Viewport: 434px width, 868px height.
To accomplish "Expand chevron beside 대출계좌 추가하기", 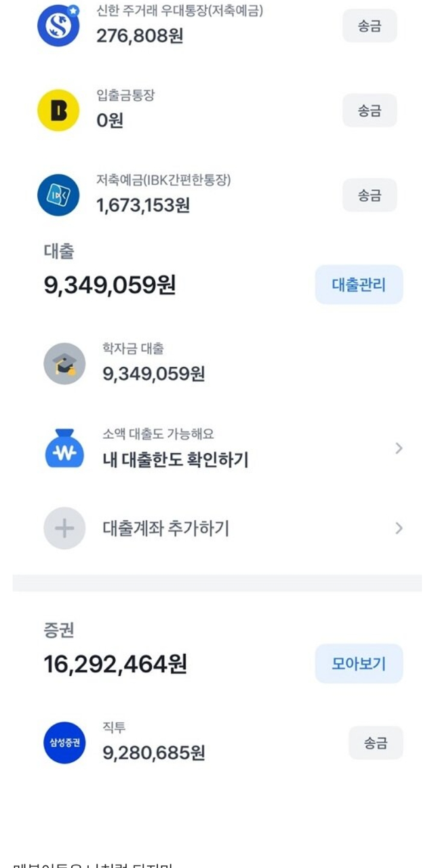I will [x=399, y=528].
